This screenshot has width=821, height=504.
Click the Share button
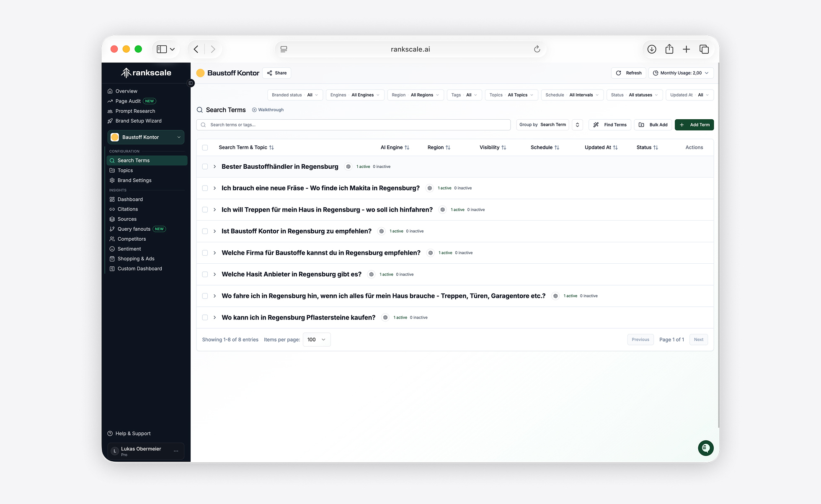pyautogui.click(x=277, y=73)
